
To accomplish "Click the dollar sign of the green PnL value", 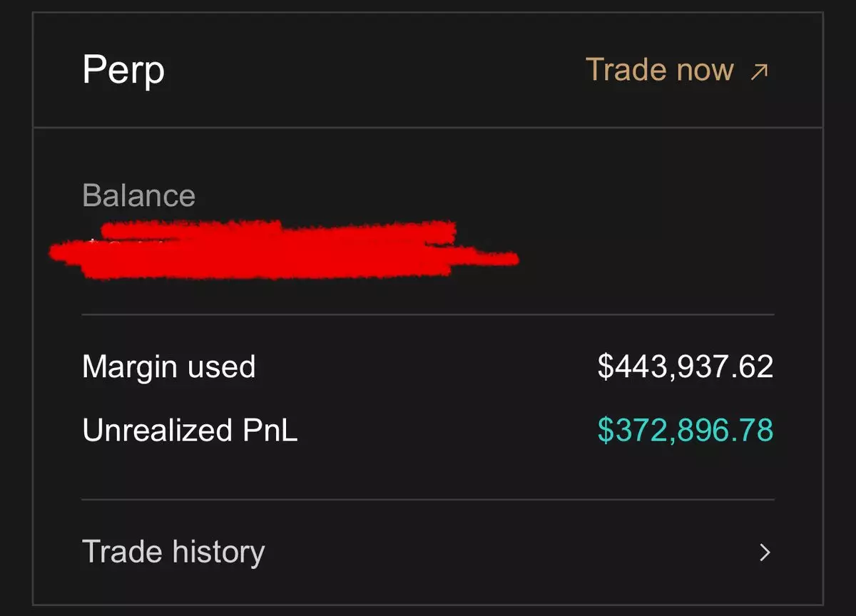I will (x=605, y=430).
